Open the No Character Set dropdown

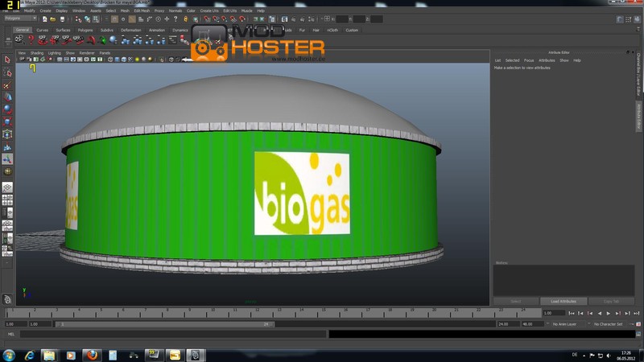[610, 324]
